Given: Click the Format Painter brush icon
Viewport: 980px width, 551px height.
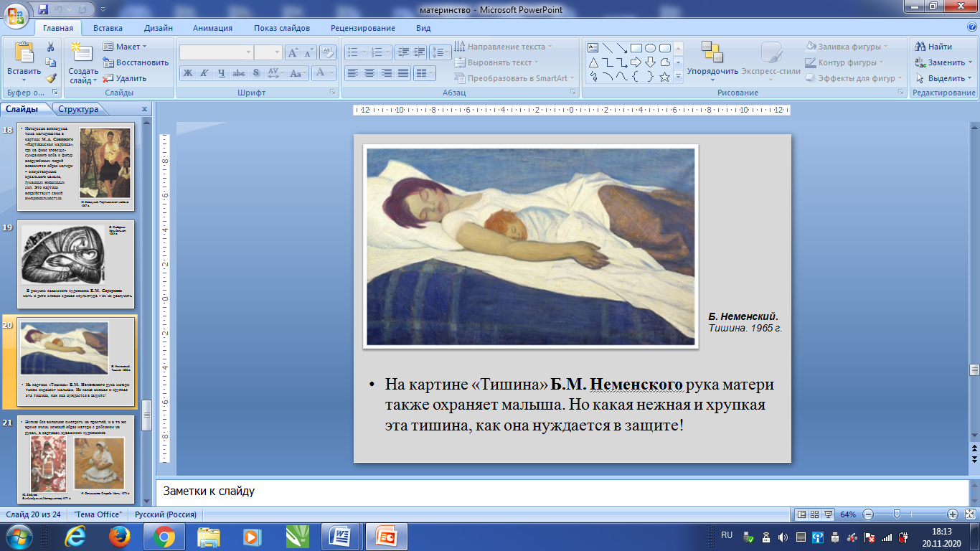Looking at the screenshot, I should pyautogui.click(x=51, y=78).
